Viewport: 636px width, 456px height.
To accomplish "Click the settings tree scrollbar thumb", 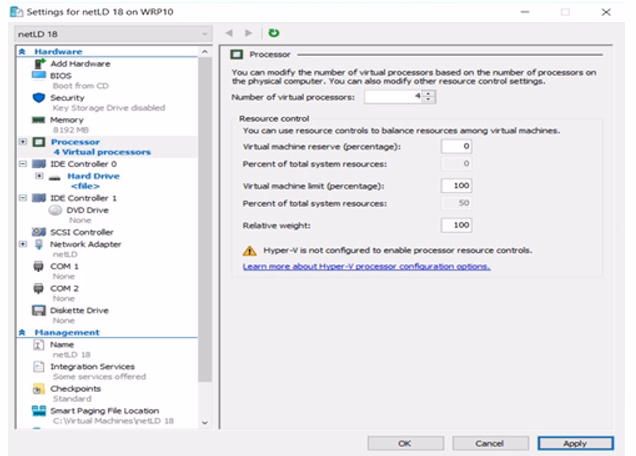I will tap(205, 219).
